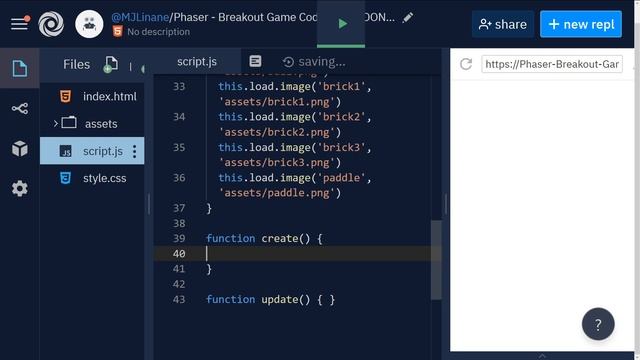This screenshot has width=640, height=360.
Task: Click the code formatter icon beside script.js tab
Action: coord(255,61)
